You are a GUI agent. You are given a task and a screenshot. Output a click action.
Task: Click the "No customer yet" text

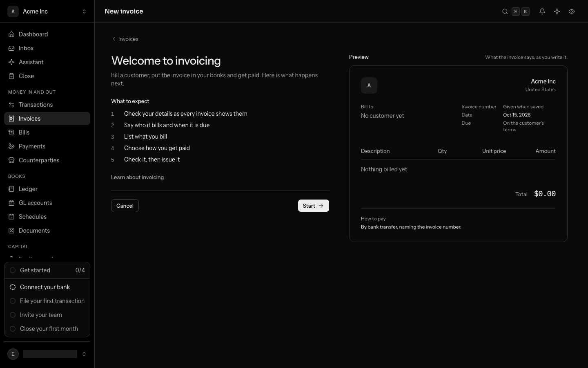(382, 116)
